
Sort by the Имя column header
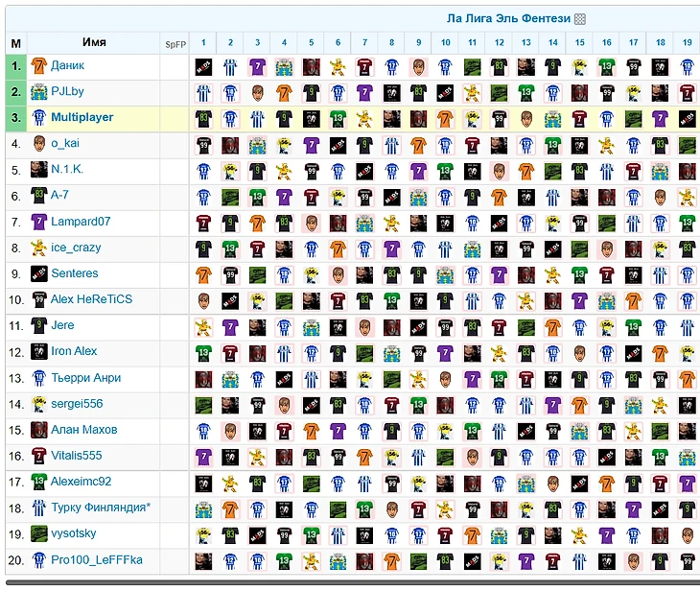click(94, 43)
